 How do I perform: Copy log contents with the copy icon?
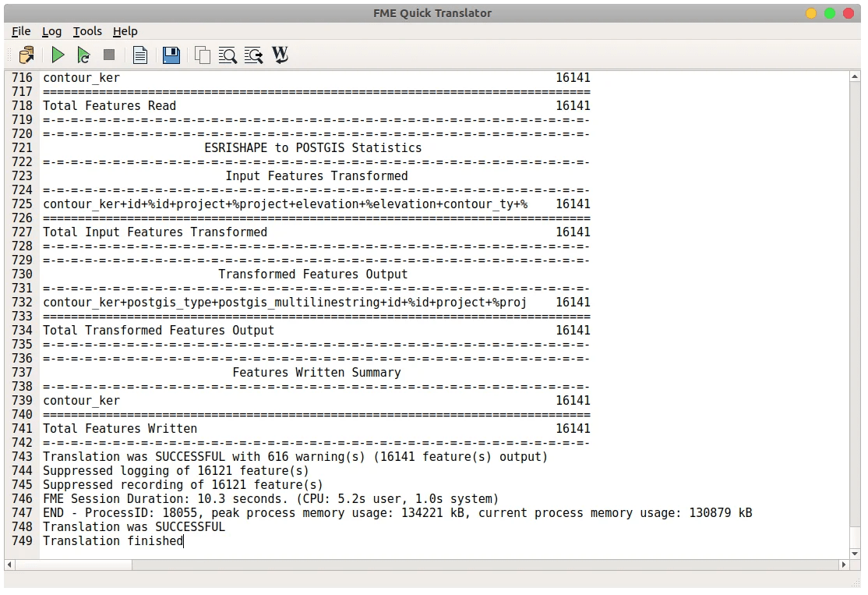202,55
